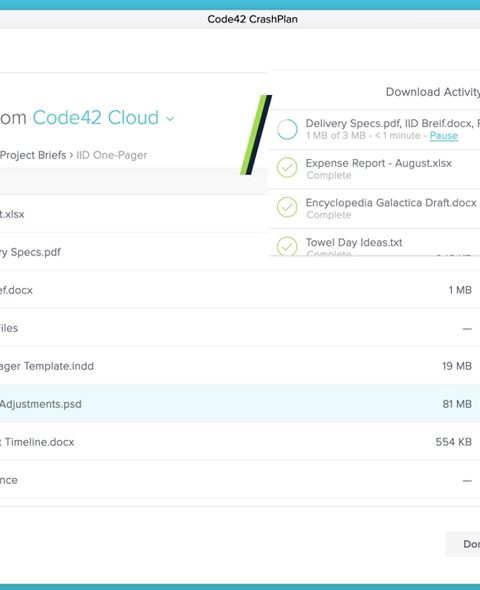Pause the Delivery Specs.pdf download

[444, 135]
